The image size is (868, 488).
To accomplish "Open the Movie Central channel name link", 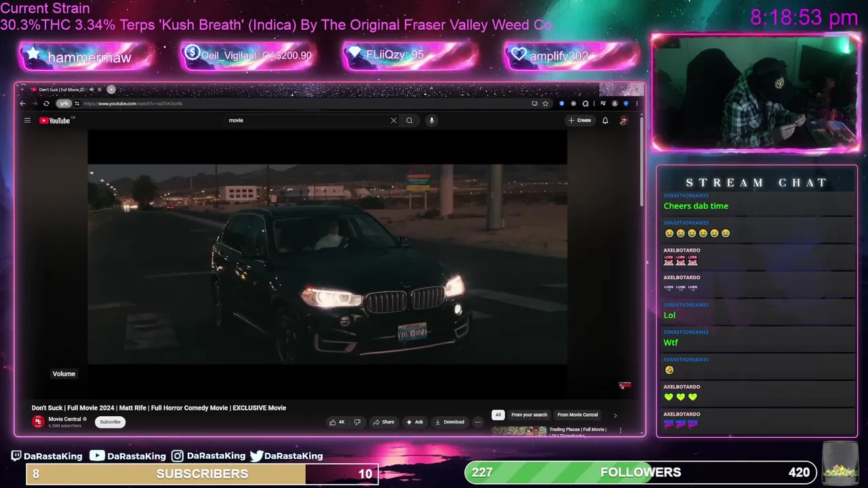I will (x=64, y=419).
